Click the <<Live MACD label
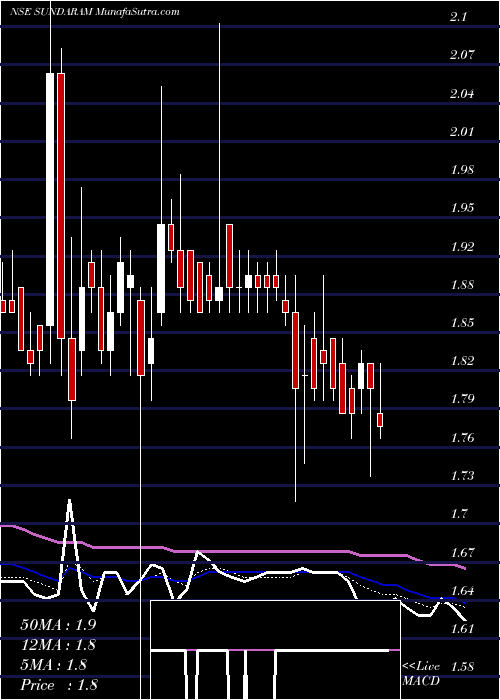Image resolution: width=500 pixels, height=700 pixels. pyautogui.click(x=421, y=674)
